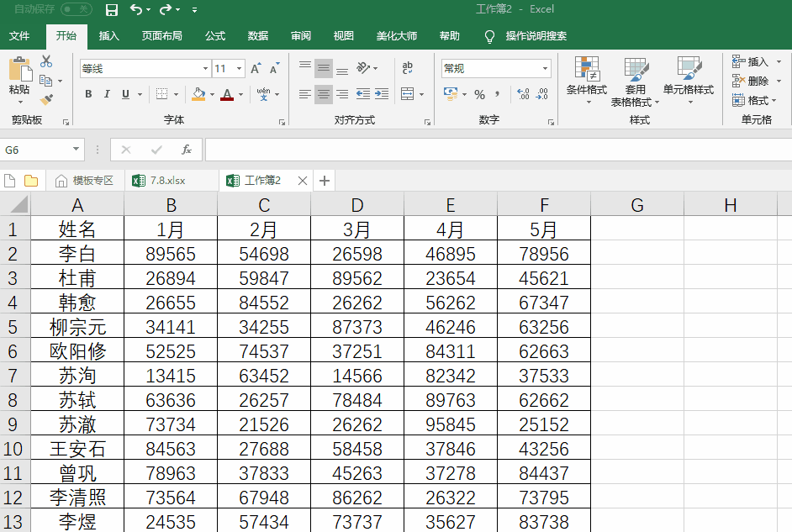Toggle Italic formatting

coord(107,94)
